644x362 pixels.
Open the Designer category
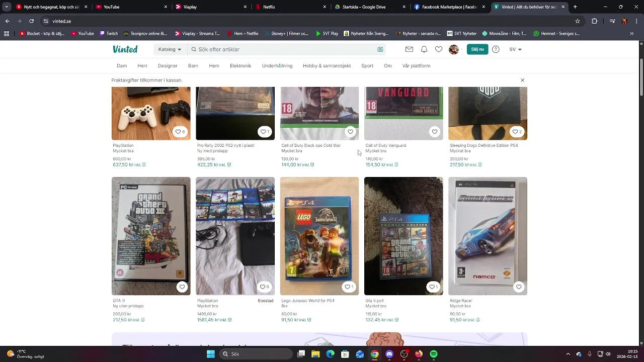tap(168, 66)
